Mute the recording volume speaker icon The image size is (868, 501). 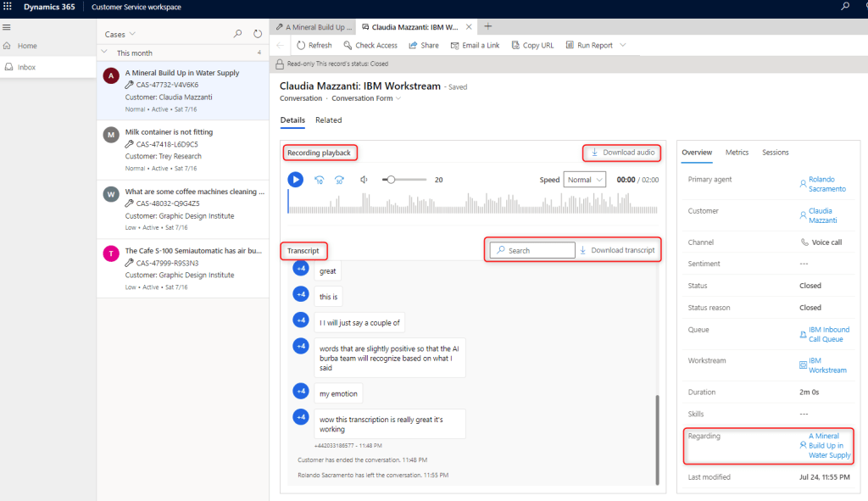pos(364,180)
